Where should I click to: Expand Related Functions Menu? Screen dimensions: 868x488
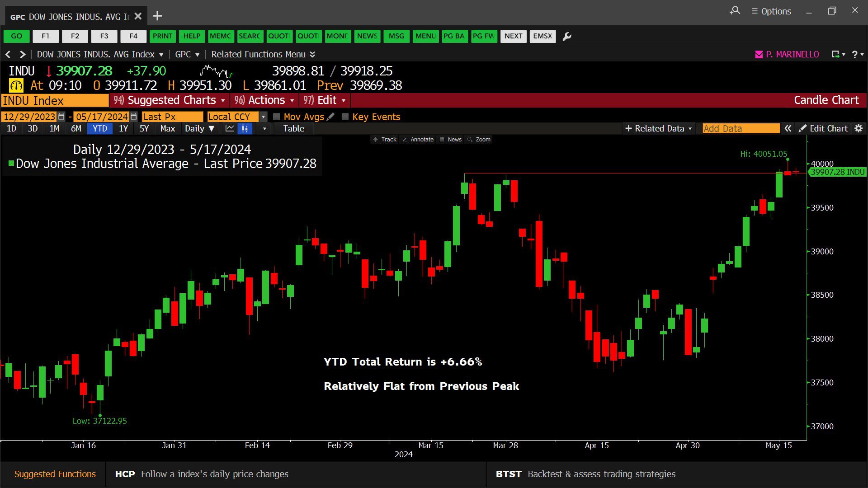[263, 54]
